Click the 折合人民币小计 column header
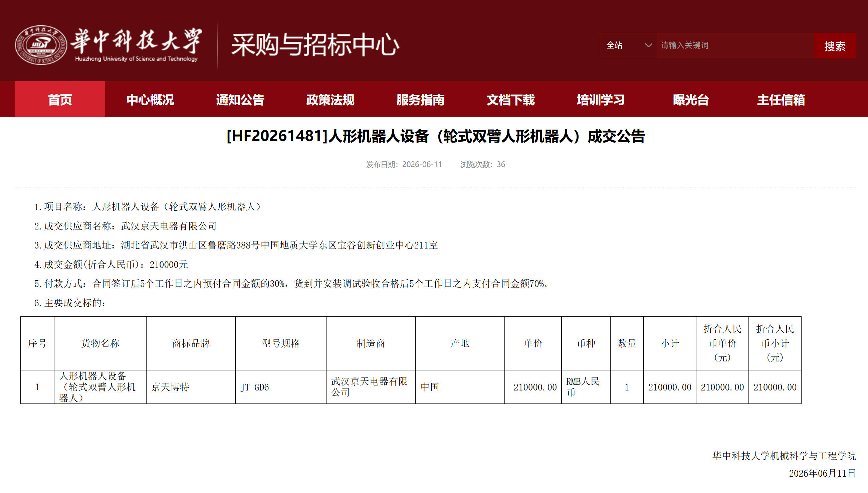This screenshot has width=868, height=493. pos(775,343)
